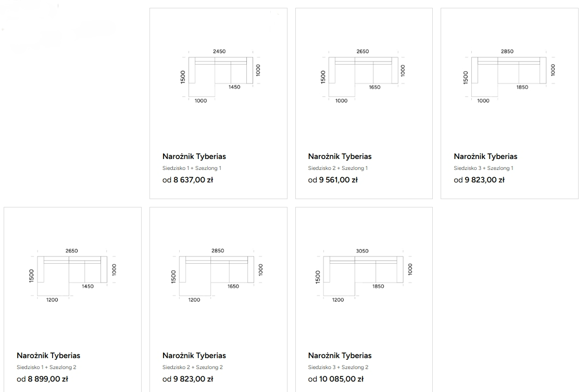This screenshot has width=588, height=392.
Task: Click the corner sofa diagram with 1850 and 1000 dimensions
Action: click(x=509, y=76)
